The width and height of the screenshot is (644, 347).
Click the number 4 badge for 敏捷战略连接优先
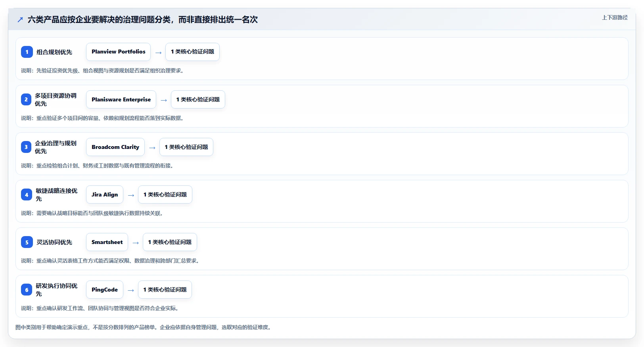[x=27, y=194]
